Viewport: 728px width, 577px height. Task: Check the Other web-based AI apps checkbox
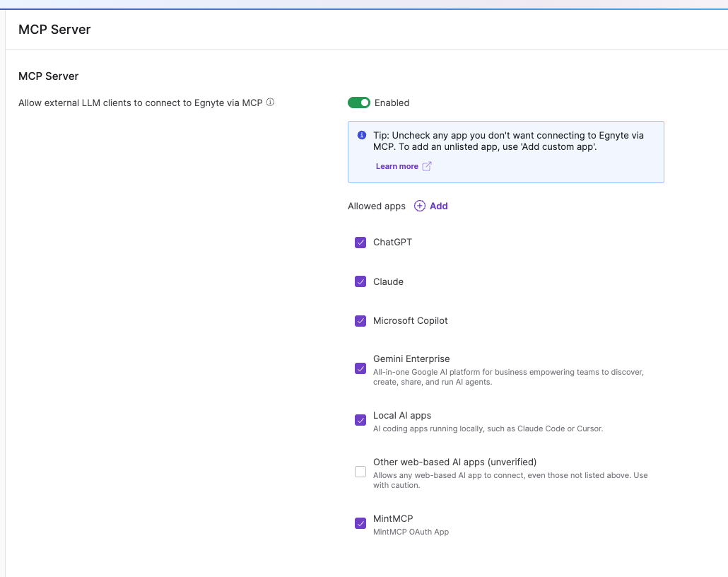click(x=360, y=472)
